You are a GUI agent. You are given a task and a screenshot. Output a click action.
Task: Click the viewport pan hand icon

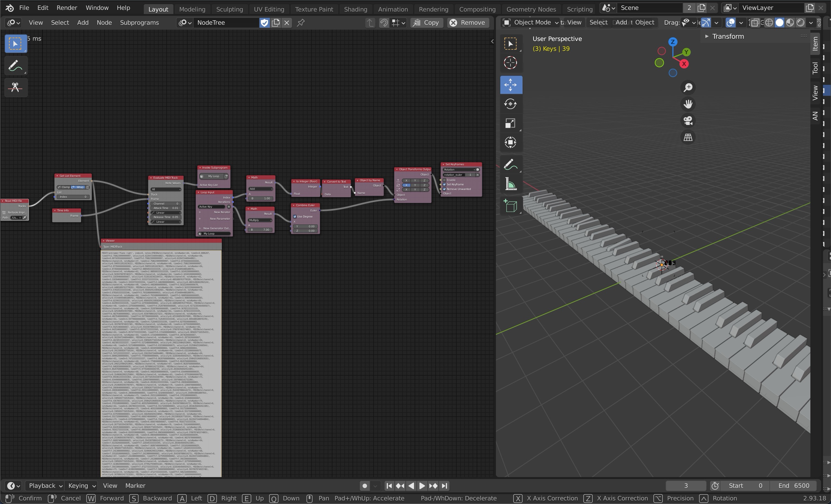pos(688,104)
